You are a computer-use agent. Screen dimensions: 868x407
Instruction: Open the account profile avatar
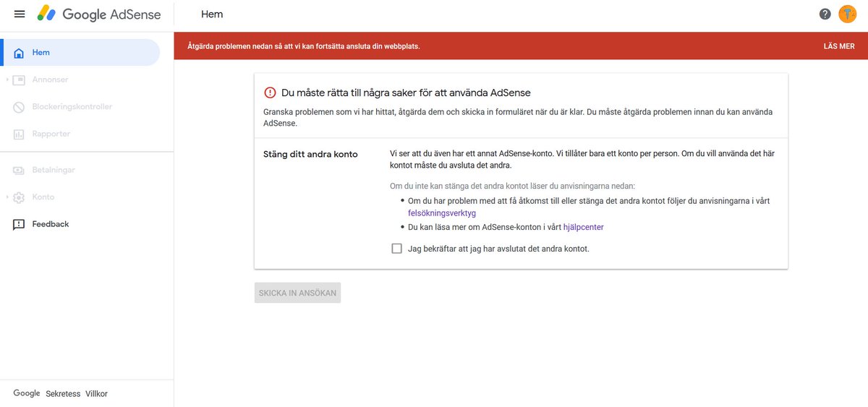pyautogui.click(x=848, y=14)
